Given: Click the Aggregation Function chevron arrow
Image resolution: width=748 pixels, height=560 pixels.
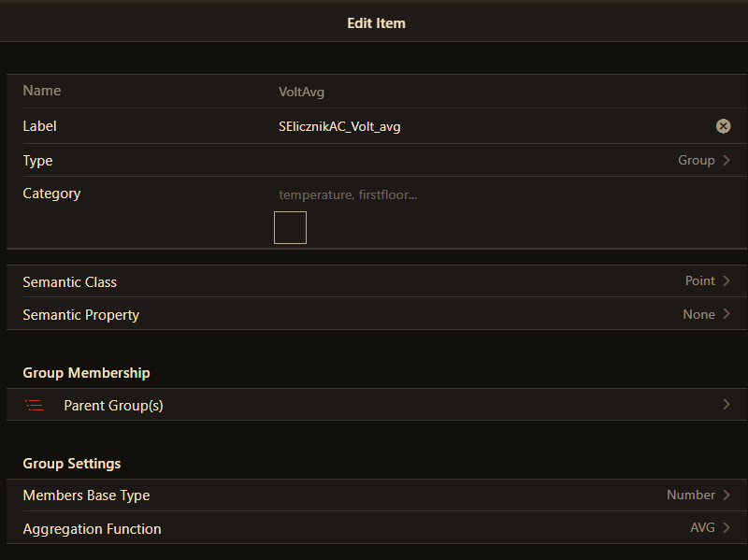Looking at the screenshot, I should point(726,528).
